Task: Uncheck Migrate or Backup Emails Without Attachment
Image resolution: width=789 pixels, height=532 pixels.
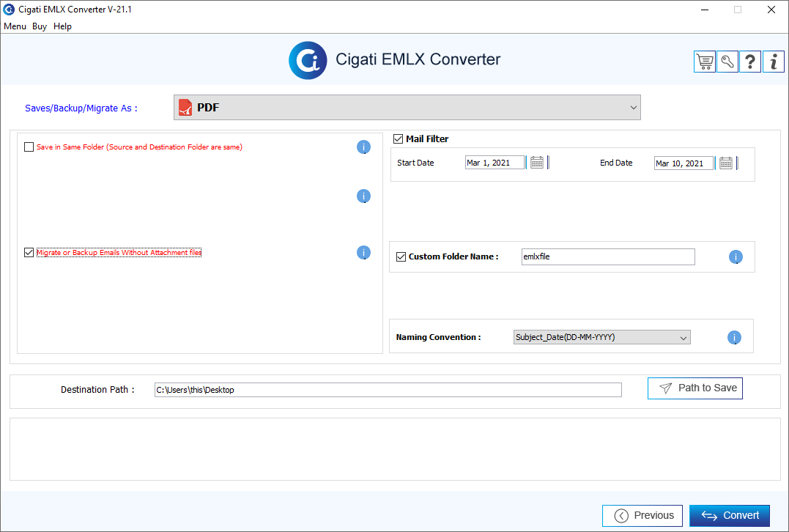Action: click(x=29, y=253)
